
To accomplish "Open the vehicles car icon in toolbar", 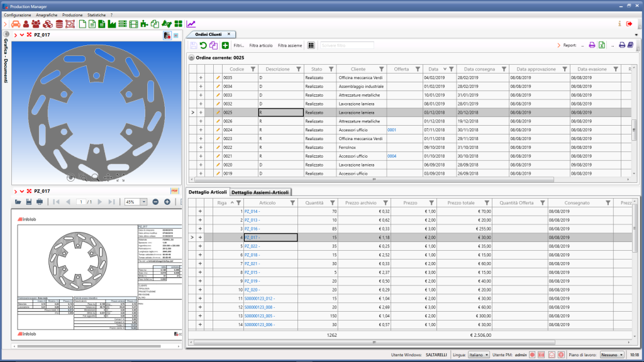I will tap(16, 25).
